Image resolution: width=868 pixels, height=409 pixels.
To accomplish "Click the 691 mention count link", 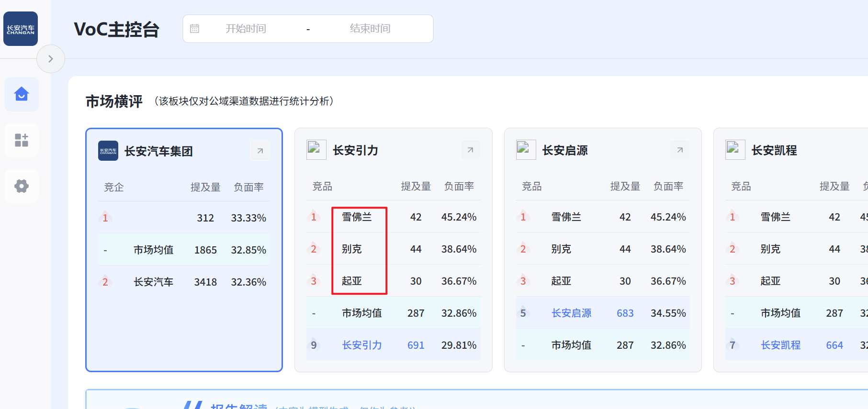I will [x=416, y=345].
